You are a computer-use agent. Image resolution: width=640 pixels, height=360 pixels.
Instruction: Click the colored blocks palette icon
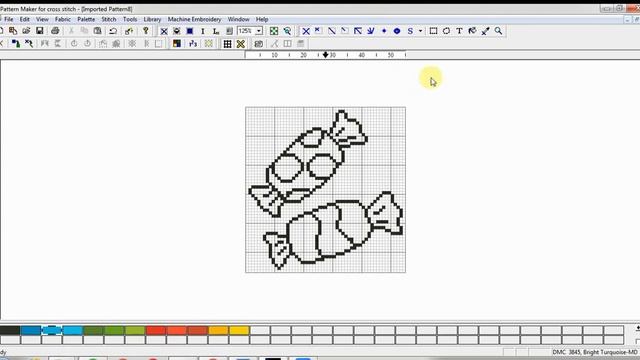pos(177,44)
